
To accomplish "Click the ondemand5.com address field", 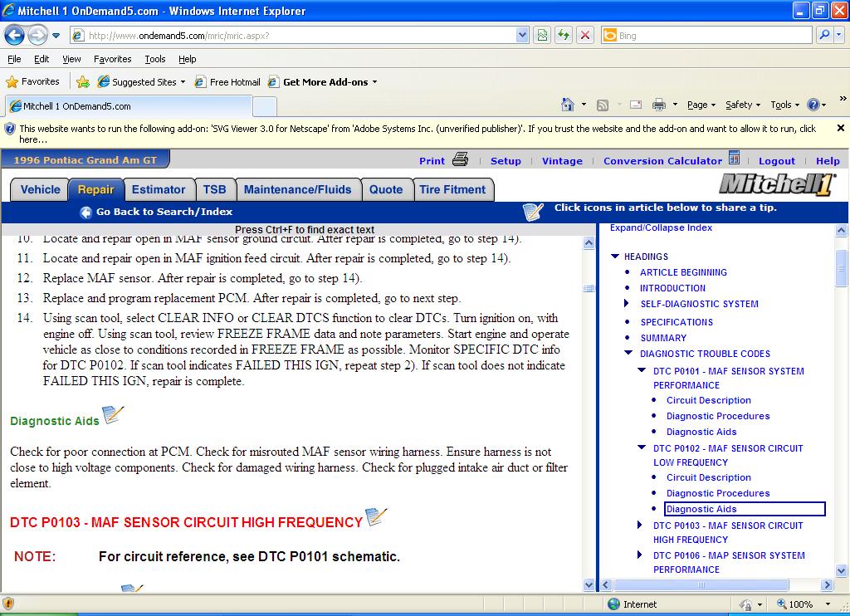I will click(293, 36).
